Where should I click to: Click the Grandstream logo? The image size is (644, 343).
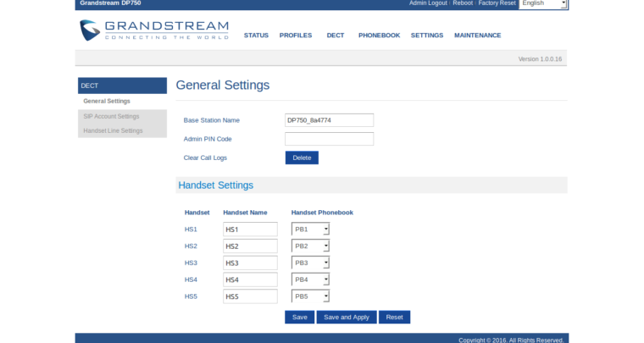click(x=153, y=30)
